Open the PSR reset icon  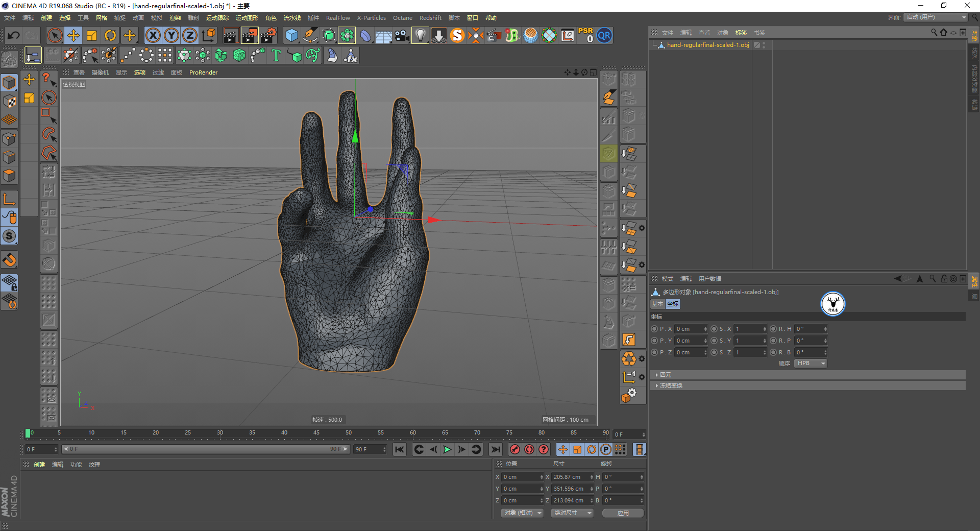pyautogui.click(x=586, y=35)
